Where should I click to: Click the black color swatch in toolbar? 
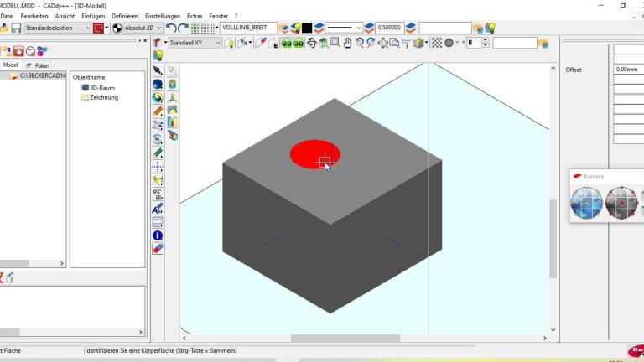point(307,28)
